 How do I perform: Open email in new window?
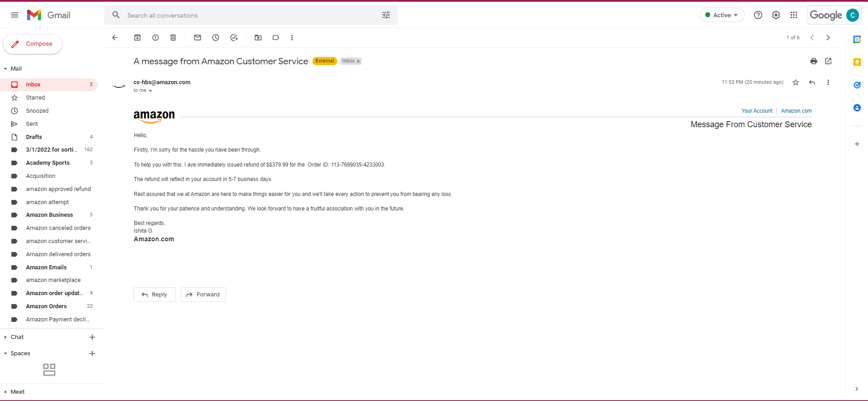tap(828, 61)
